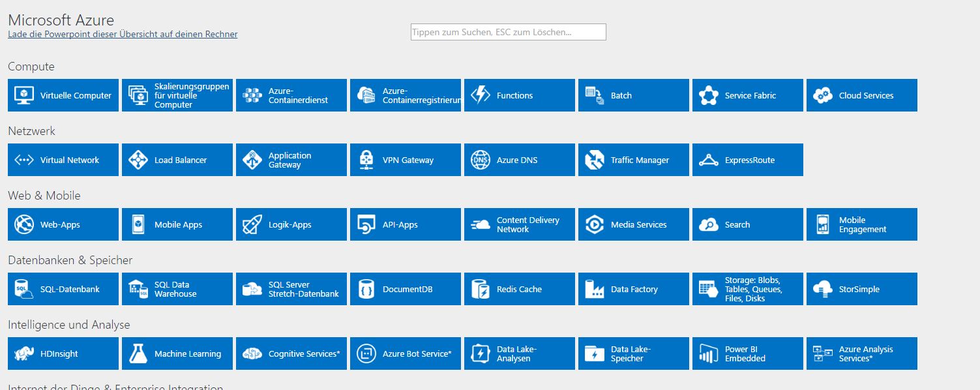Screen dimensions: 980x390
Task: Click the Mobile Apps phone icon
Action: (x=138, y=224)
